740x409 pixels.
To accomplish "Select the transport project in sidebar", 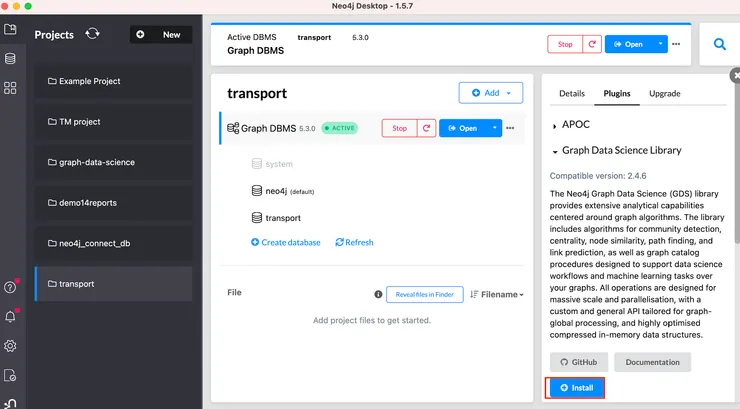I will pos(113,284).
